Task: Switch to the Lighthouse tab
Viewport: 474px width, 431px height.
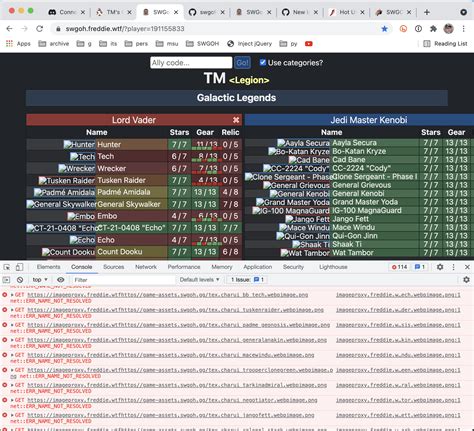Action: 333,267
